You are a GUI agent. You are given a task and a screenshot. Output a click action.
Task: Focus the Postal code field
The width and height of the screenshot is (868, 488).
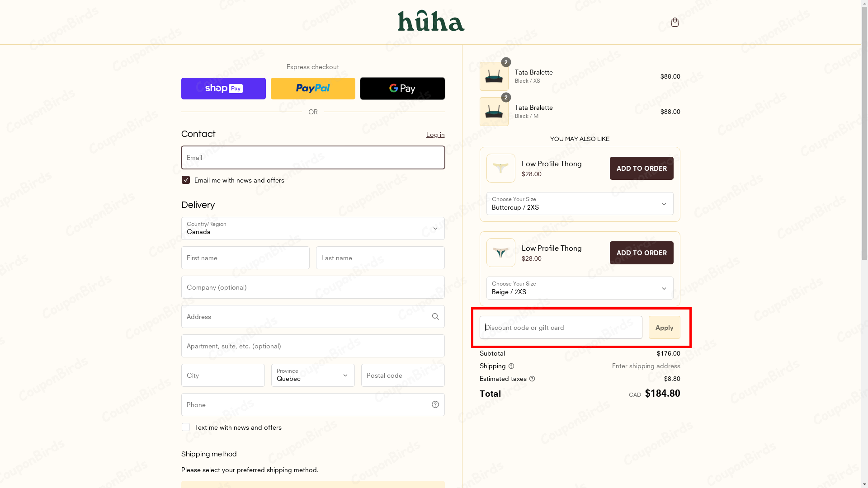tap(403, 375)
